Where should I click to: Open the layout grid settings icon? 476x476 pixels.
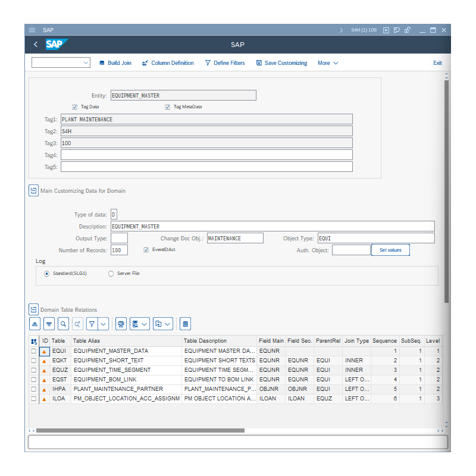(x=185, y=324)
